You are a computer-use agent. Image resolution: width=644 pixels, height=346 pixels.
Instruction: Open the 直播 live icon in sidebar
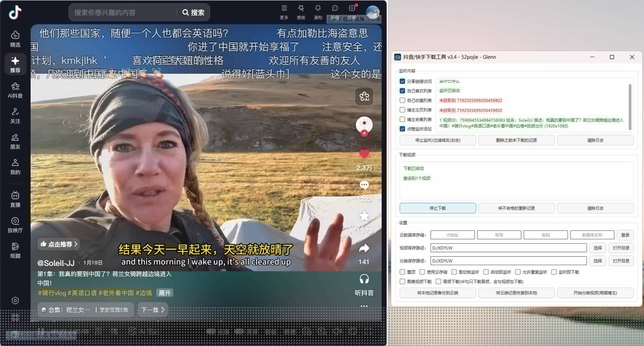pos(15,199)
